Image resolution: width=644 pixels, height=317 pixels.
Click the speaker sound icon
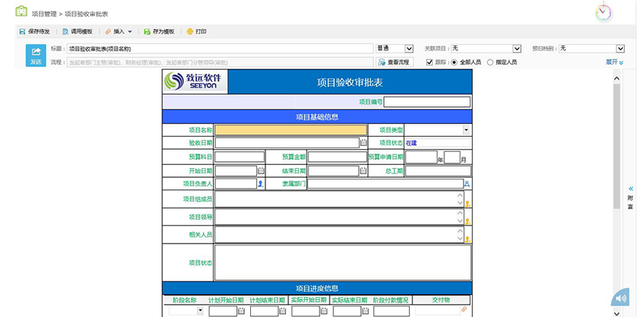click(620, 298)
